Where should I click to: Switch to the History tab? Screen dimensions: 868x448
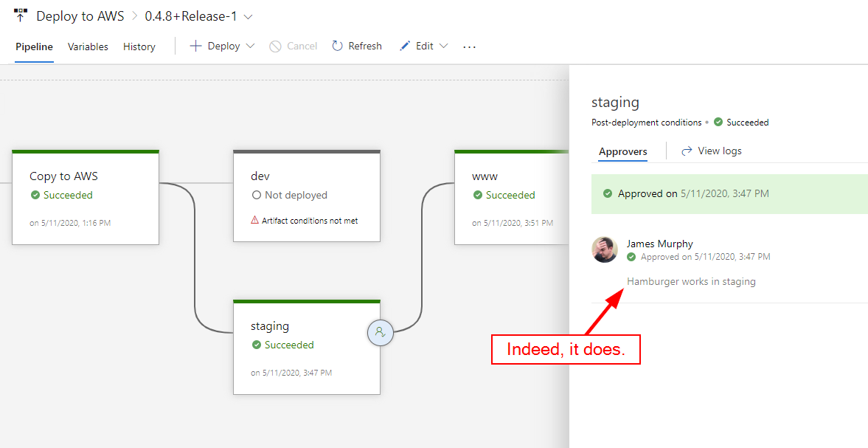[x=139, y=46]
